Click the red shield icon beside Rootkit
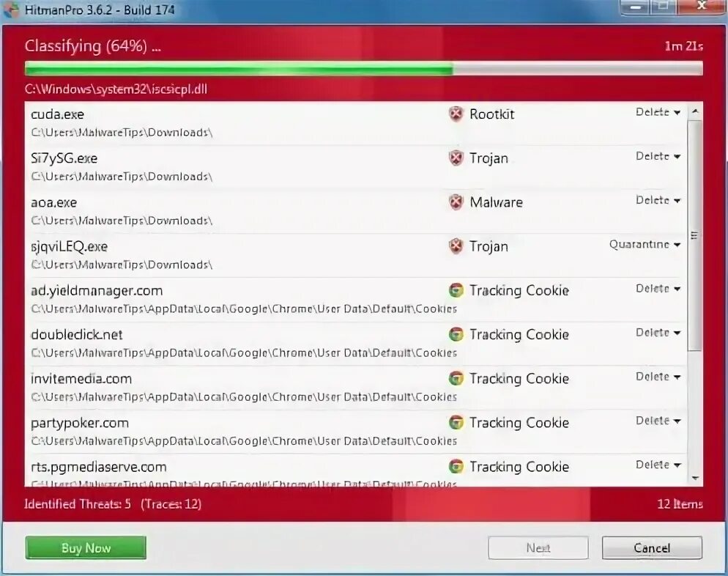 456,114
